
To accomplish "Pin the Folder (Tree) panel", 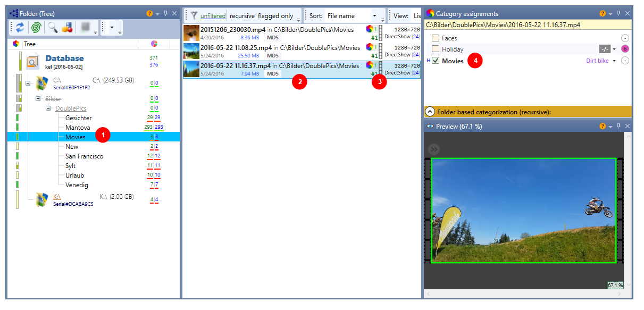I will [x=165, y=13].
